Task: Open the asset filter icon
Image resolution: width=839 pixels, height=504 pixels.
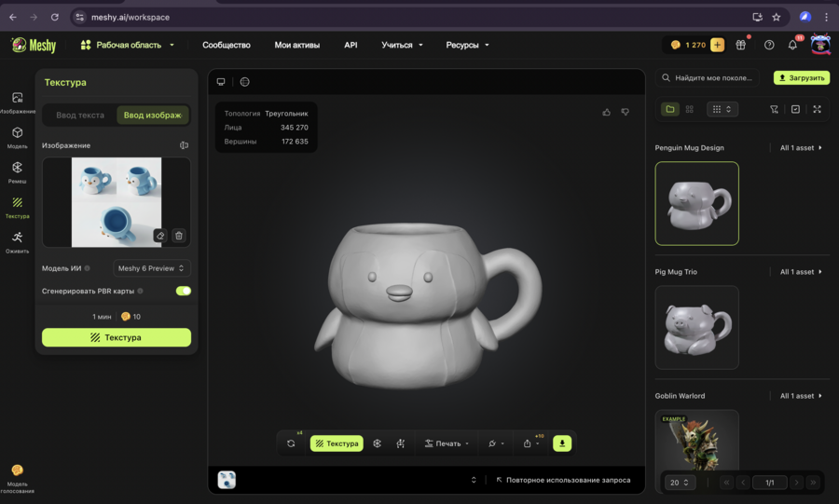Action: pyautogui.click(x=774, y=109)
